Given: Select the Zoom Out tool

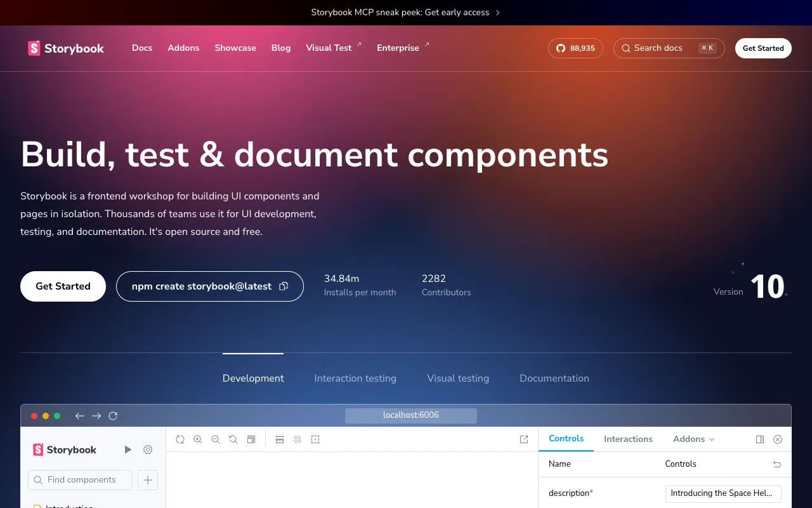Looking at the screenshot, I should [x=216, y=439].
